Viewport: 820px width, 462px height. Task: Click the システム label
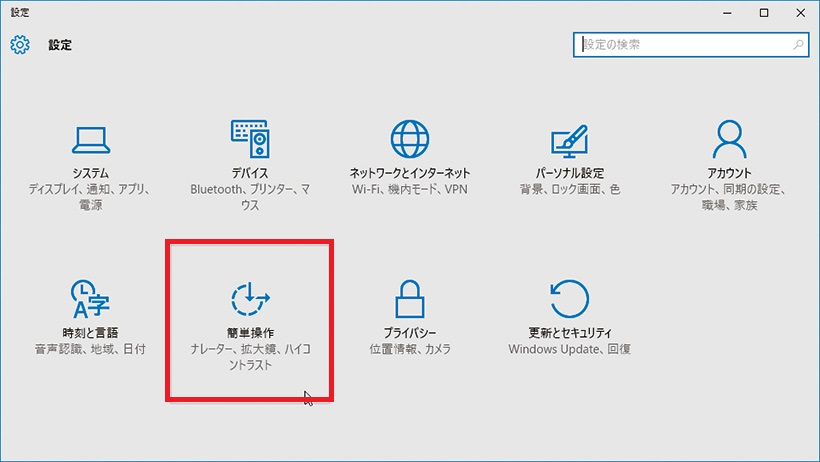(91, 173)
